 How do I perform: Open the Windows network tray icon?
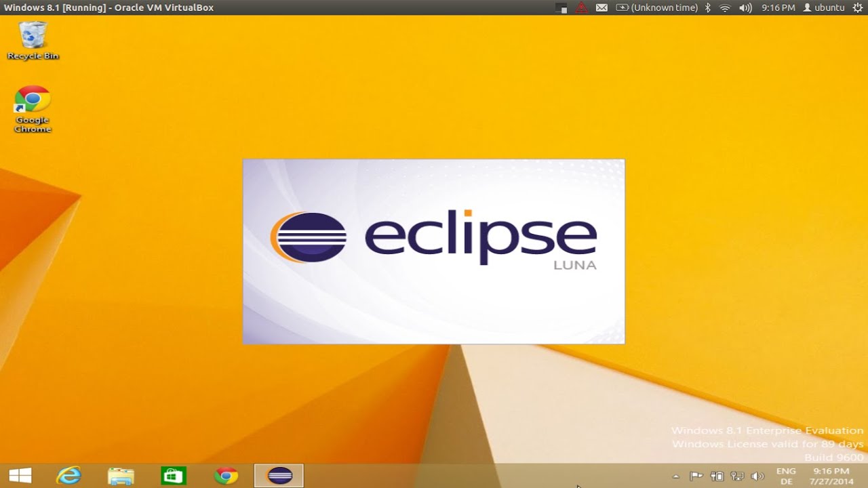point(737,476)
